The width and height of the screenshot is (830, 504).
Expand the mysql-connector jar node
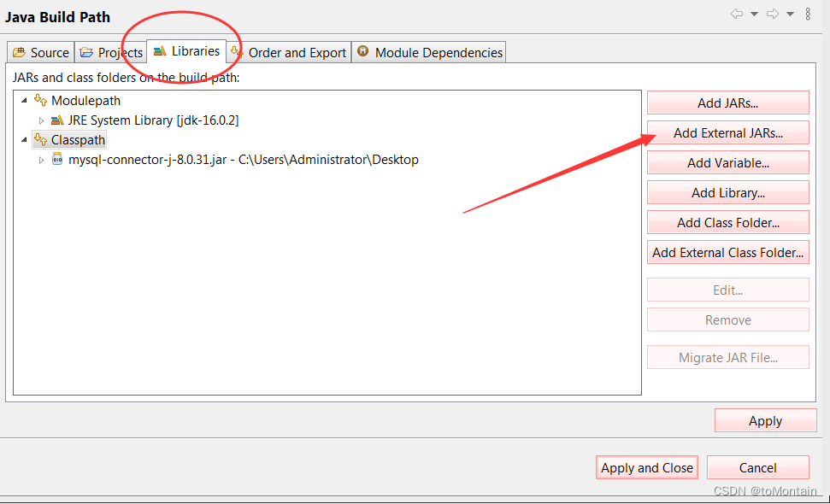(41, 160)
